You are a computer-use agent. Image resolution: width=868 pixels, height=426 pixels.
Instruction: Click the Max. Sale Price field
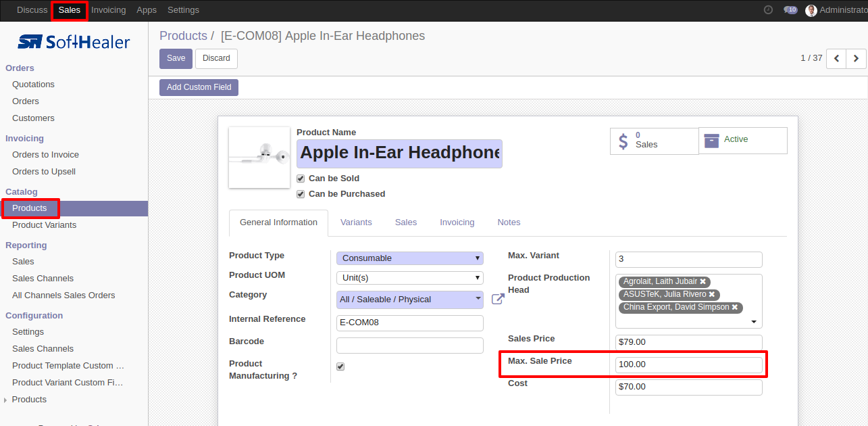coord(689,365)
